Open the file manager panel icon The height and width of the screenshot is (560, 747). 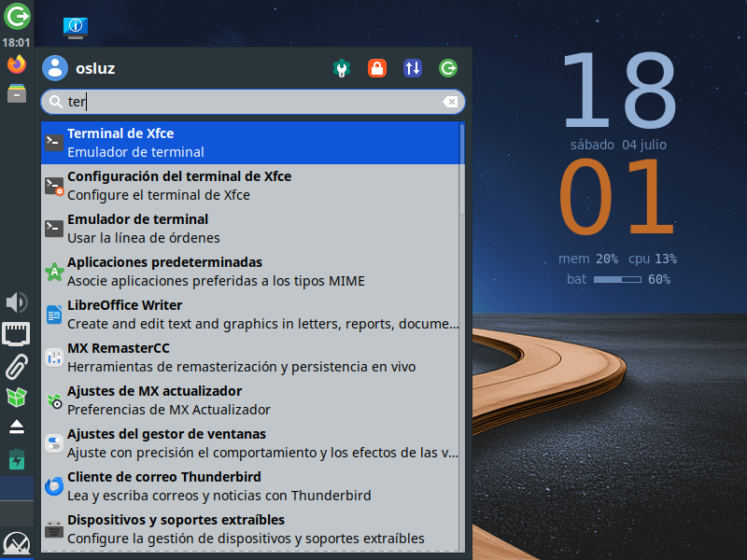click(17, 93)
